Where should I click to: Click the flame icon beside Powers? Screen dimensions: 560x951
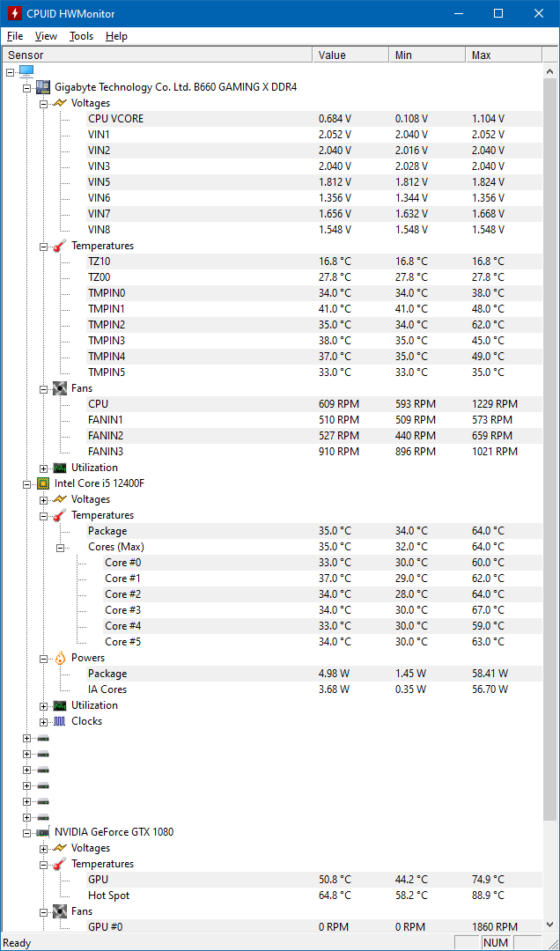59,658
